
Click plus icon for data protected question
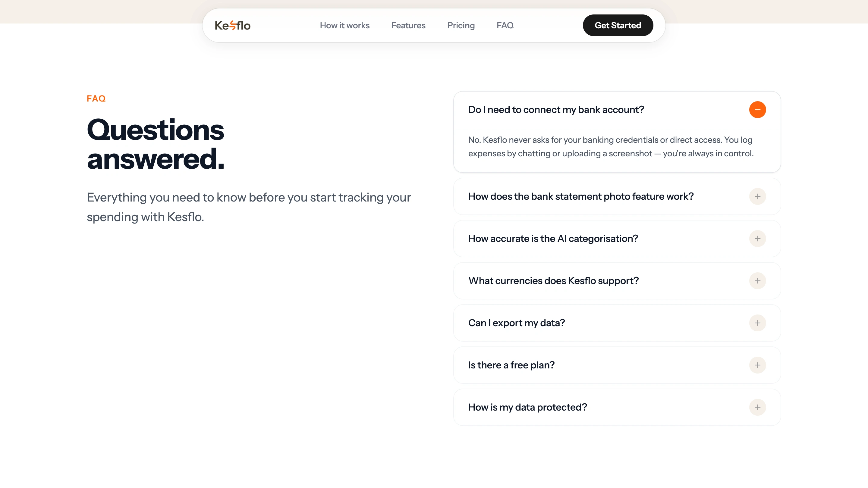tap(757, 407)
